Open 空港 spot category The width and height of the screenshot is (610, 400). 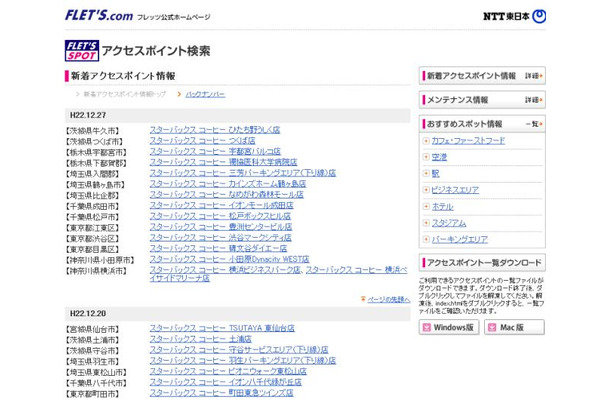[439, 157]
